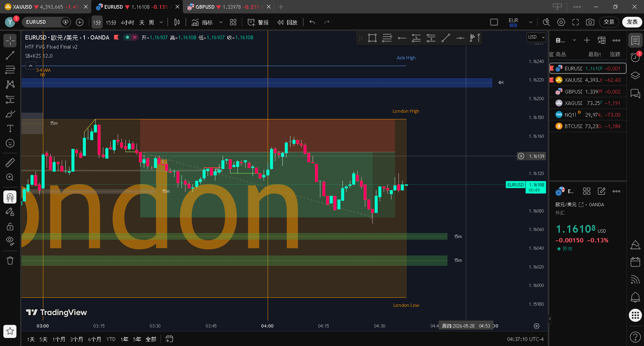Open the go-to-date calendar icon

[x=169, y=339]
